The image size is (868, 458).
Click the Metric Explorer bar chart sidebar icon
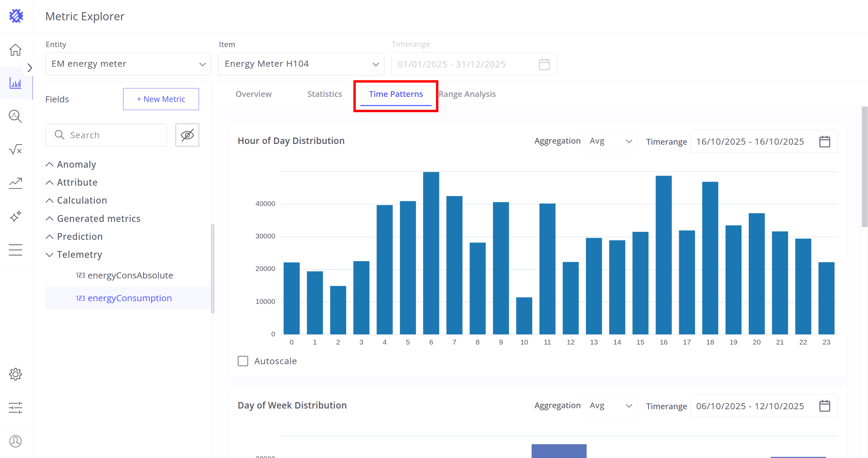pos(15,83)
